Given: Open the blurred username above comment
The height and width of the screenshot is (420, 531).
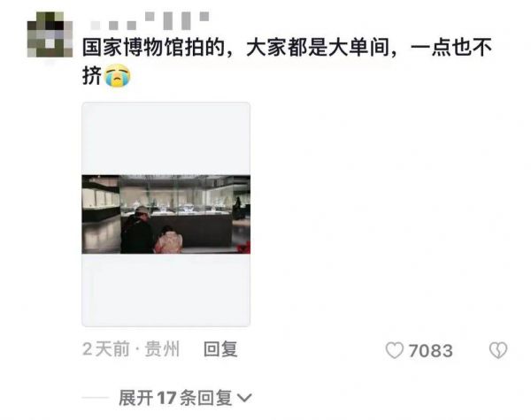Looking at the screenshot, I should pyautogui.click(x=150, y=21).
